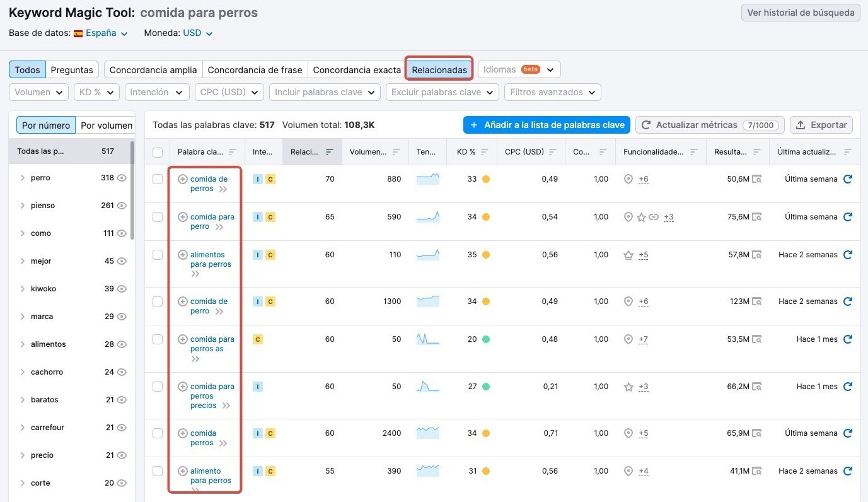This screenshot has height=502, width=868.
Task: Refresh metrics for the comida de perros row
Action: 848,179
